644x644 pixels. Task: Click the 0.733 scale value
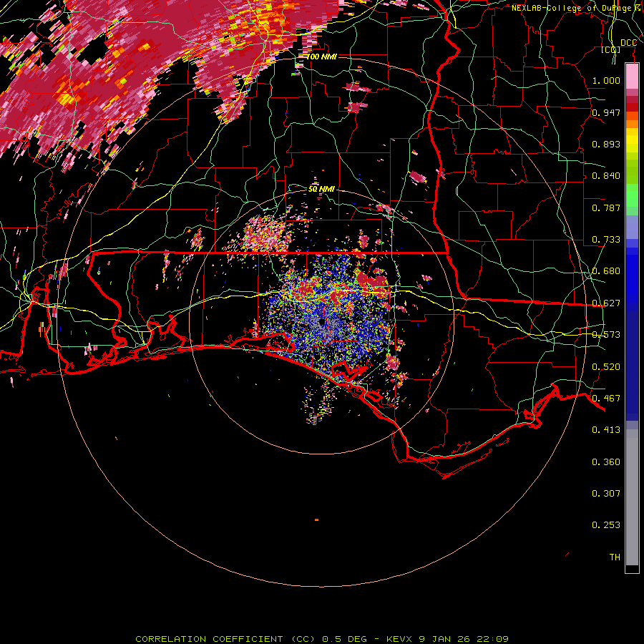[x=606, y=240]
